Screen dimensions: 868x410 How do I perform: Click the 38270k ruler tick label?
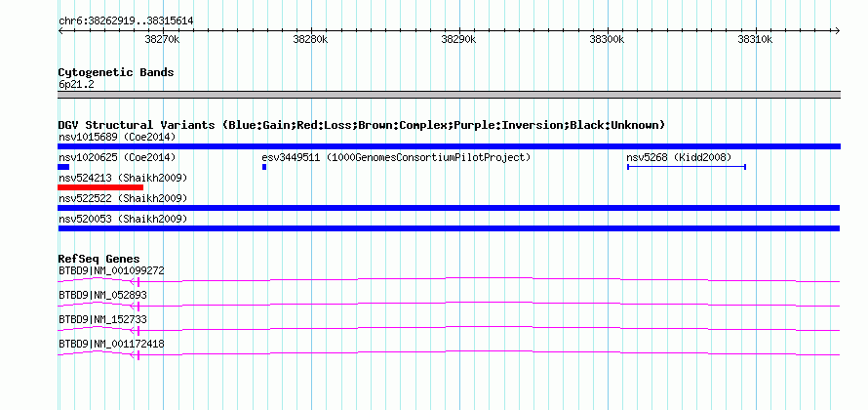[x=162, y=39]
